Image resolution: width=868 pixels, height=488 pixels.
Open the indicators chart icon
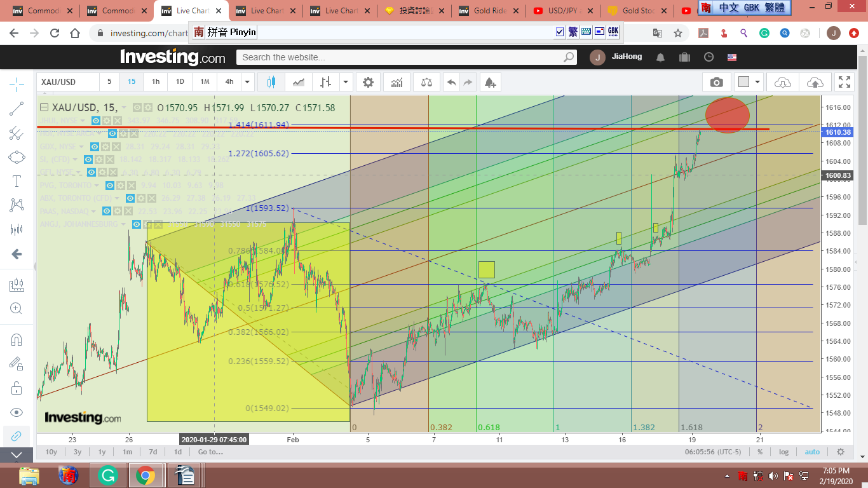pos(397,82)
